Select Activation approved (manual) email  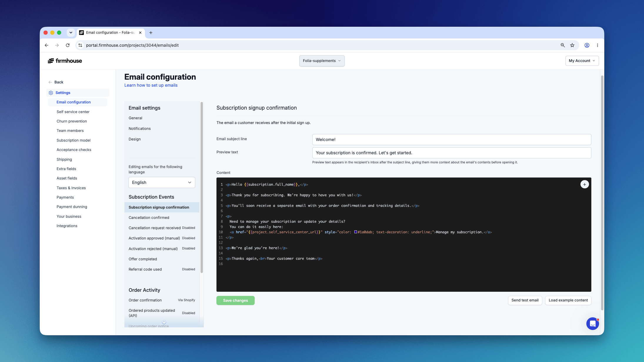point(162,238)
